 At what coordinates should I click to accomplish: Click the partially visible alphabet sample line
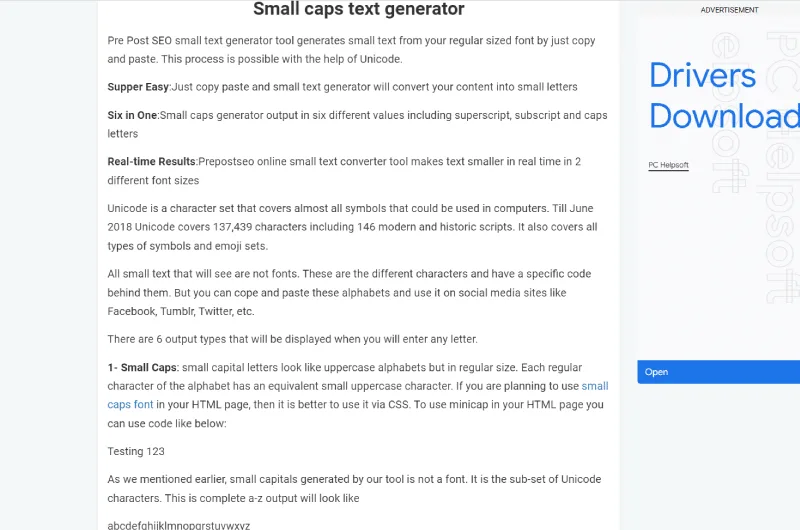pyautogui.click(x=179, y=525)
